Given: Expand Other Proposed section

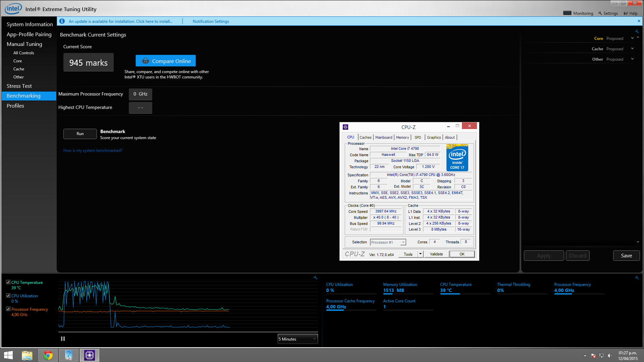Looking at the screenshot, I should click(x=632, y=59).
